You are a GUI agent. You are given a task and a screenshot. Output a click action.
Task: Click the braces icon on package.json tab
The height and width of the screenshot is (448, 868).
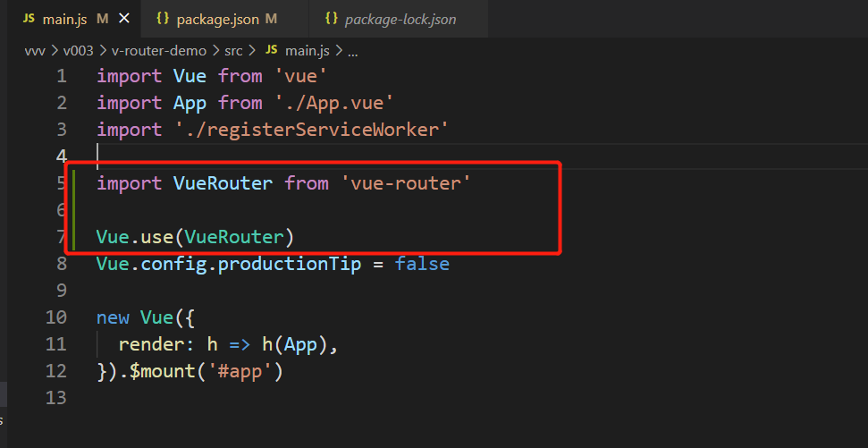click(x=163, y=19)
